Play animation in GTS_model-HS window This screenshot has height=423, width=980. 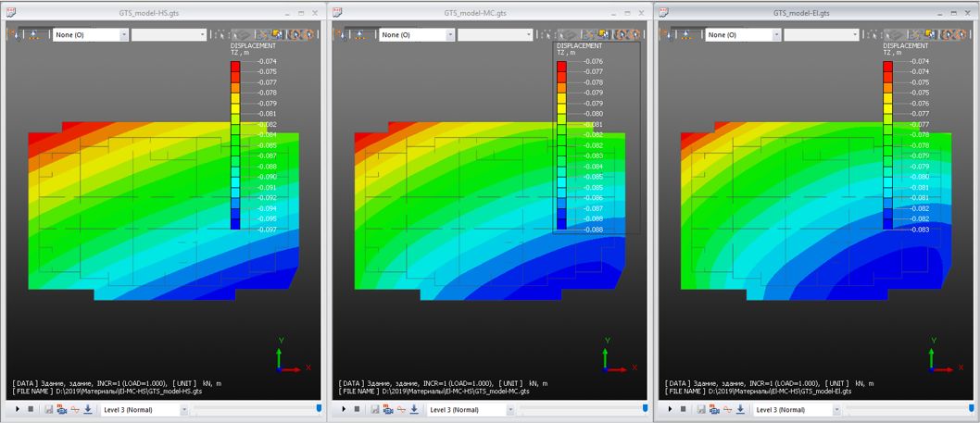18,409
